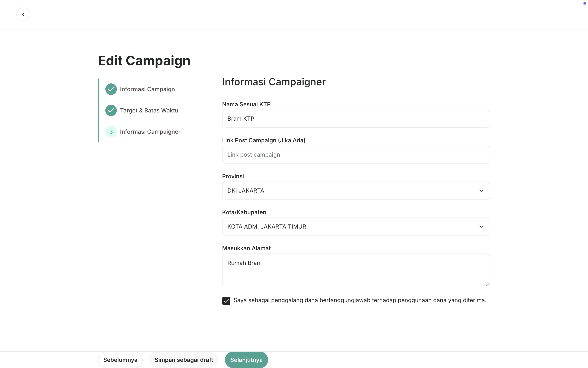Open the Kota/Kabupaten dropdown
The width and height of the screenshot is (588, 368).
[356, 227]
